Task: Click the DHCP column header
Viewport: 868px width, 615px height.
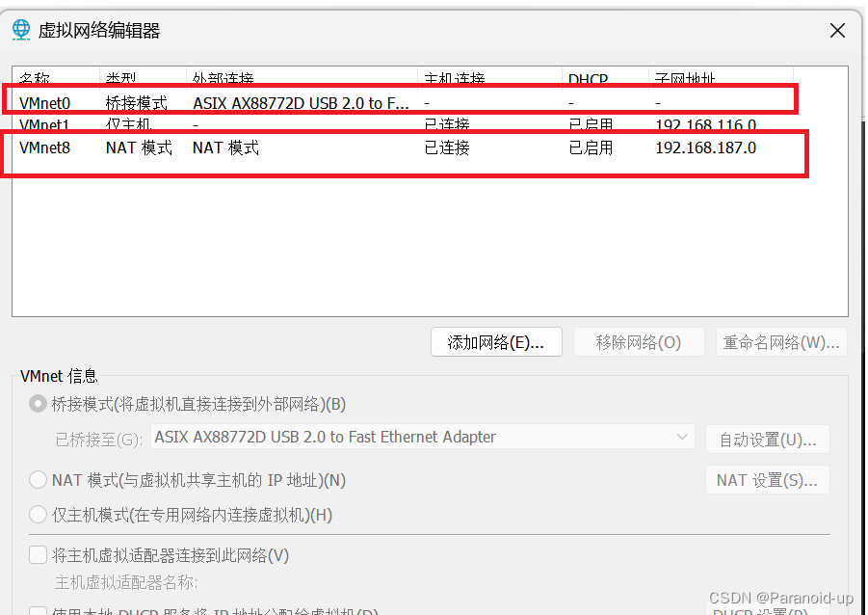Action: [605, 77]
